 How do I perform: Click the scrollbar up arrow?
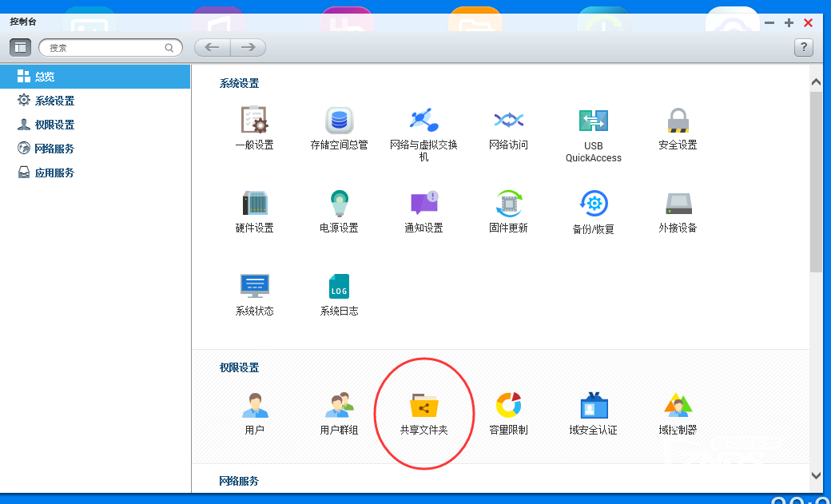(x=816, y=81)
